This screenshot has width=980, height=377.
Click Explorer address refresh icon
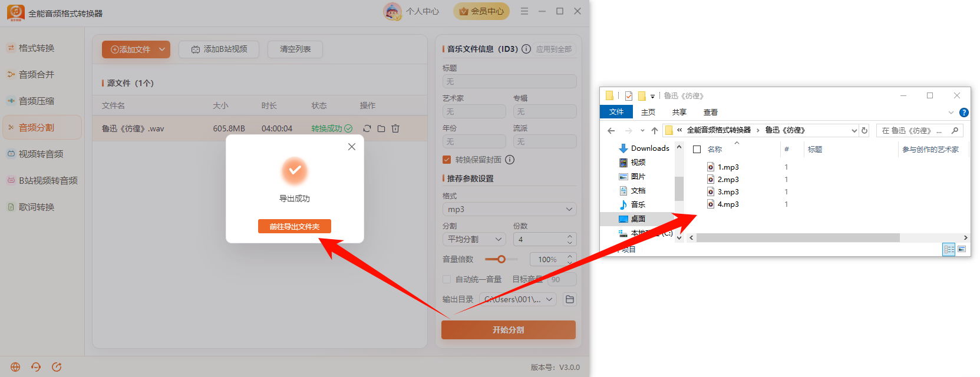(864, 131)
